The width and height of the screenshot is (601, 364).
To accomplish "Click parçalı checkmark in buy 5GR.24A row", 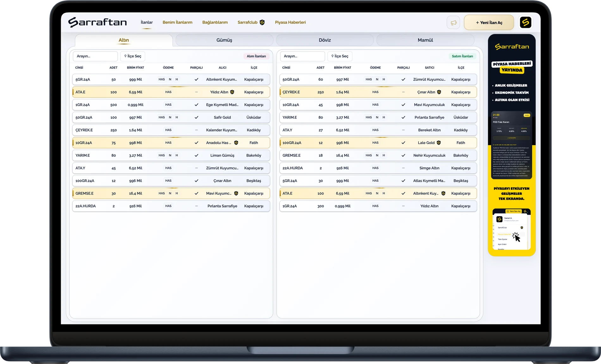I will click(196, 79).
